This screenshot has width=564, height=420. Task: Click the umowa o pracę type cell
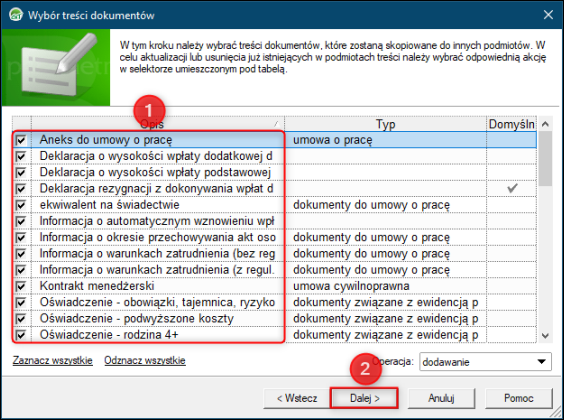pos(385,140)
